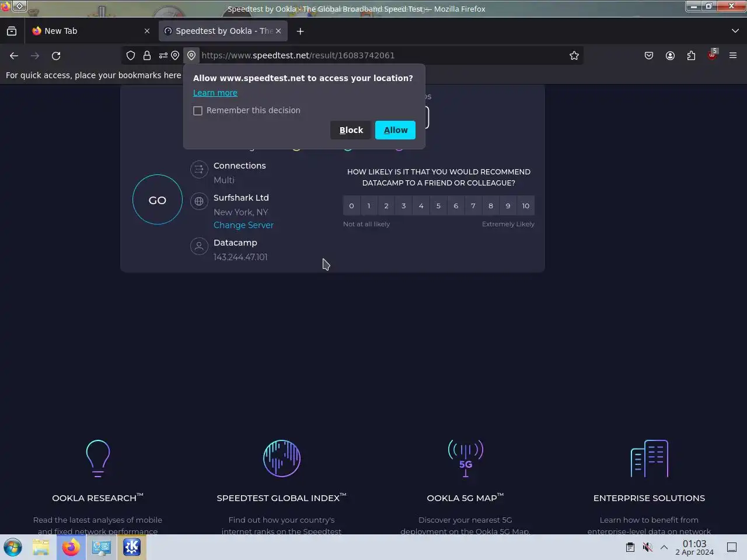The image size is (747, 560).
Task: Open the system monitor taskbar icon
Action: click(x=102, y=547)
